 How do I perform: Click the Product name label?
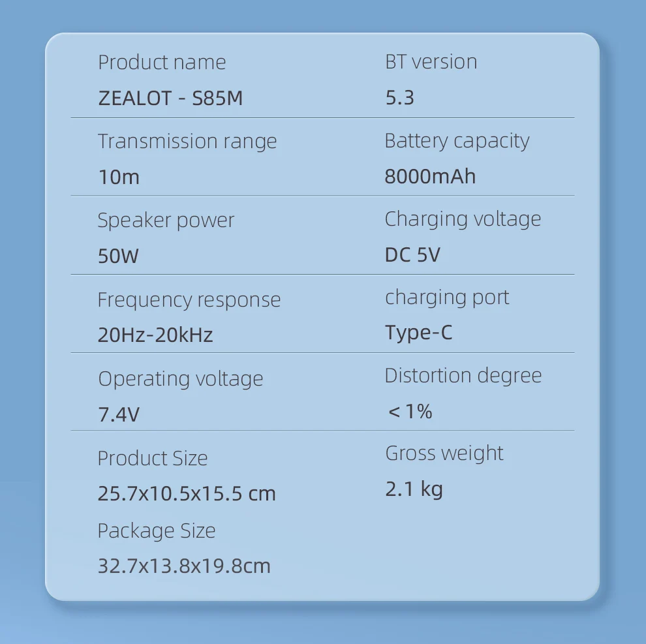click(x=162, y=63)
